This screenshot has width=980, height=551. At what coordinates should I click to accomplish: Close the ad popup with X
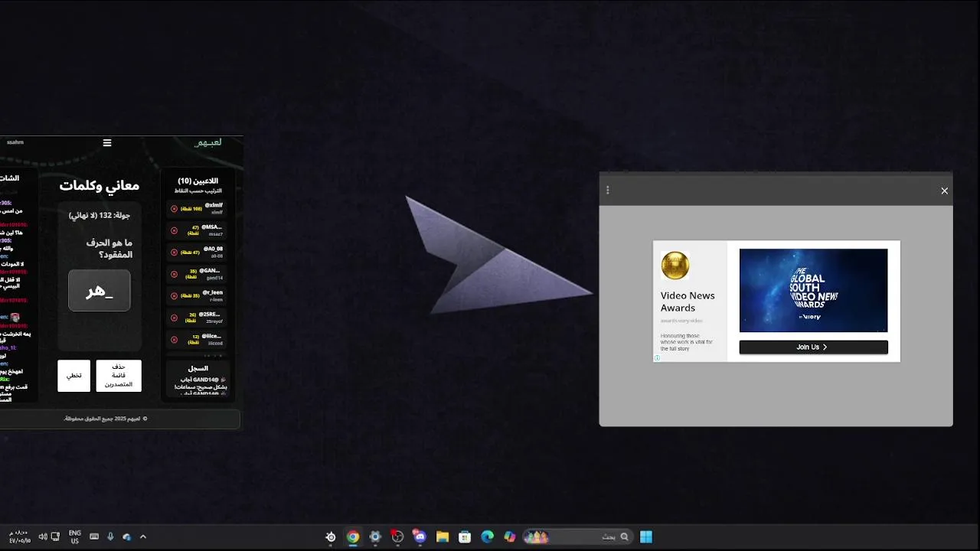click(944, 191)
